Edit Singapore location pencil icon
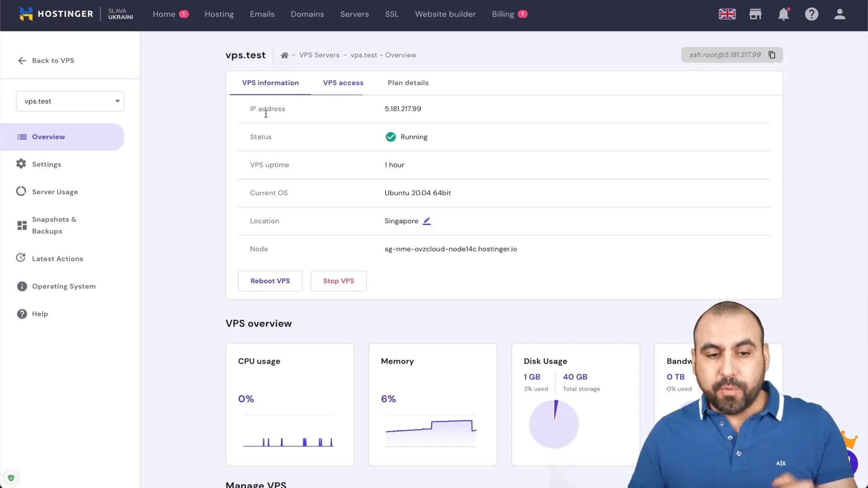Viewport: 868px width, 488px height. click(427, 221)
